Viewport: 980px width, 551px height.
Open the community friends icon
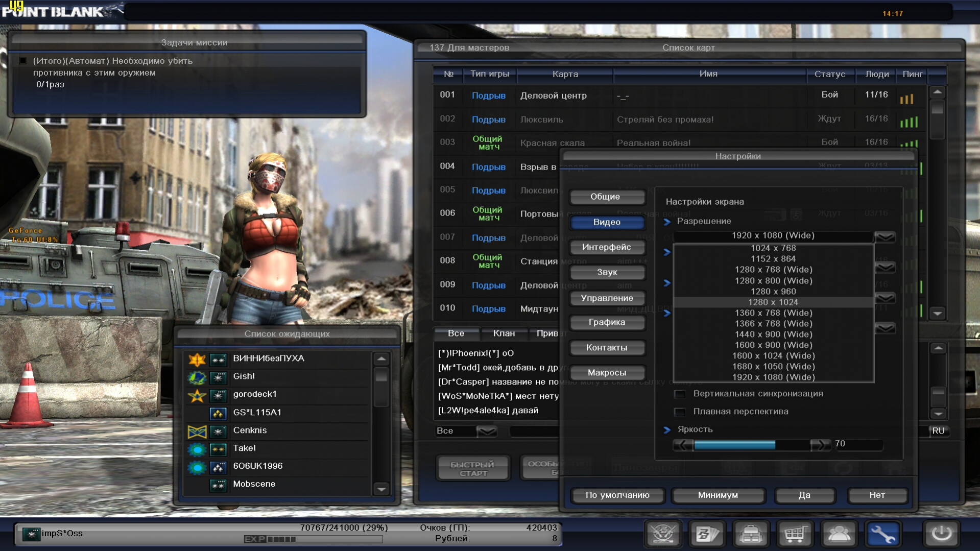click(x=839, y=534)
